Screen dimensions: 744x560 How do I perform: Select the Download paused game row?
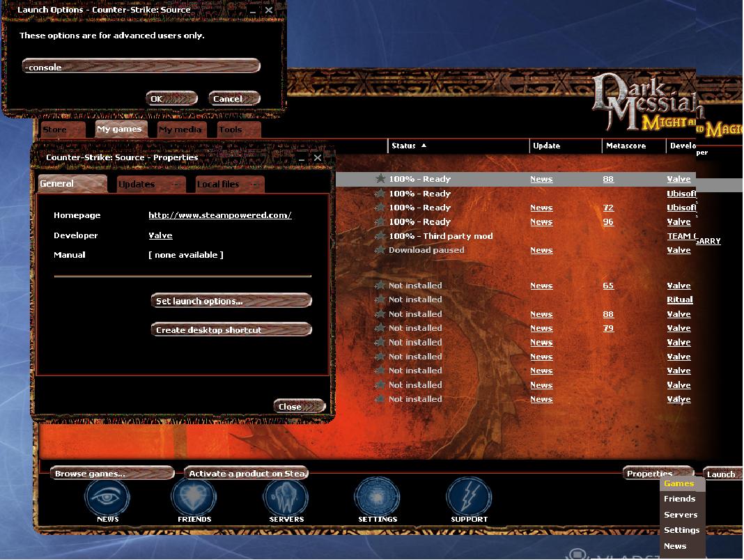[x=516, y=250]
